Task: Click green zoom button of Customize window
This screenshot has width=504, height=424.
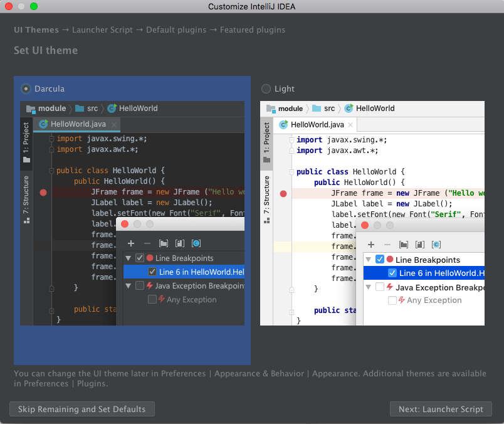Action: coord(34,6)
